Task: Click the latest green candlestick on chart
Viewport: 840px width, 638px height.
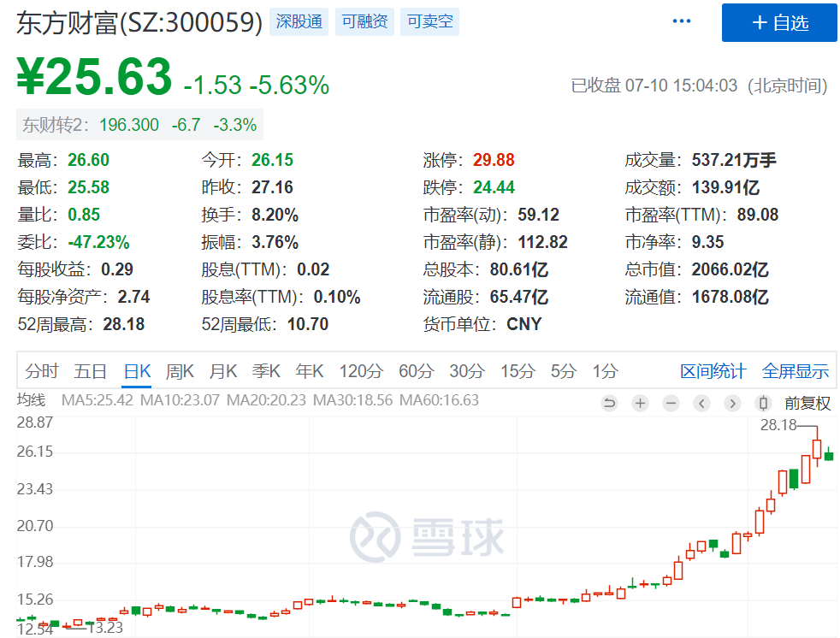Action: point(829,455)
